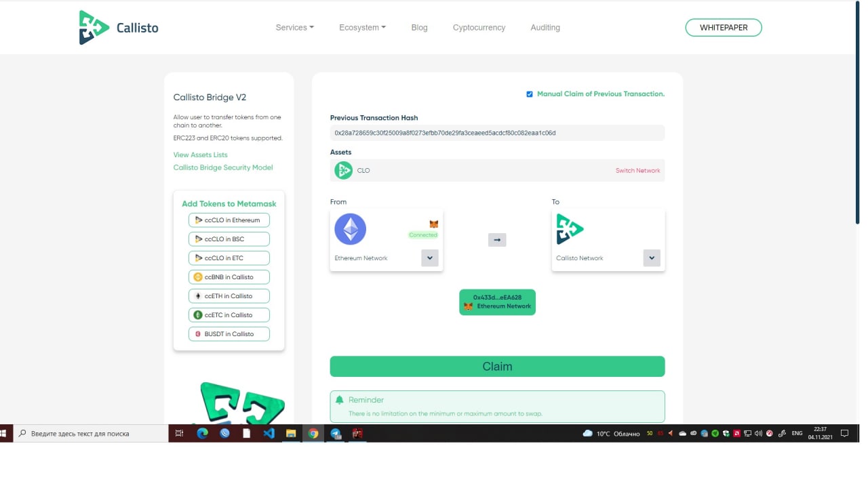Click the CLO asset icon
This screenshot has width=868, height=488.
[x=344, y=170]
